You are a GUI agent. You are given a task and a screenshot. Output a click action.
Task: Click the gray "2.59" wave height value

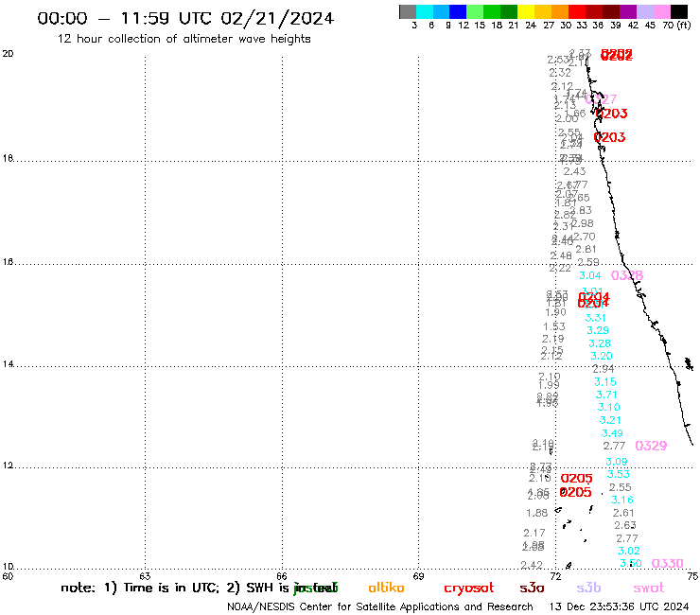pyautogui.click(x=588, y=262)
